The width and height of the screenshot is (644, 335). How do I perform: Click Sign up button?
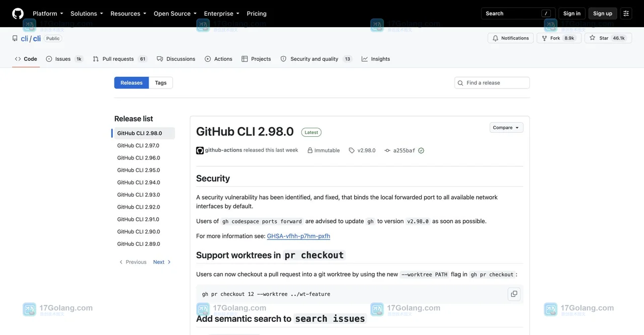click(603, 14)
